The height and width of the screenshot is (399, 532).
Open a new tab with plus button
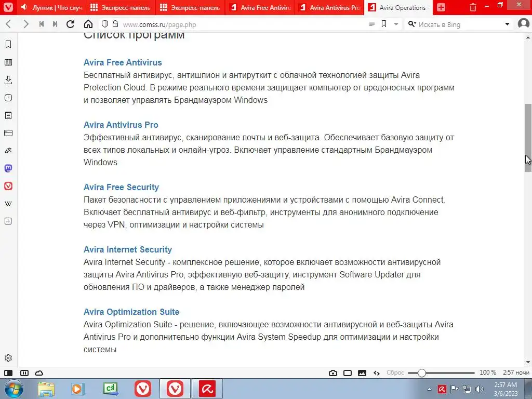(x=441, y=7)
